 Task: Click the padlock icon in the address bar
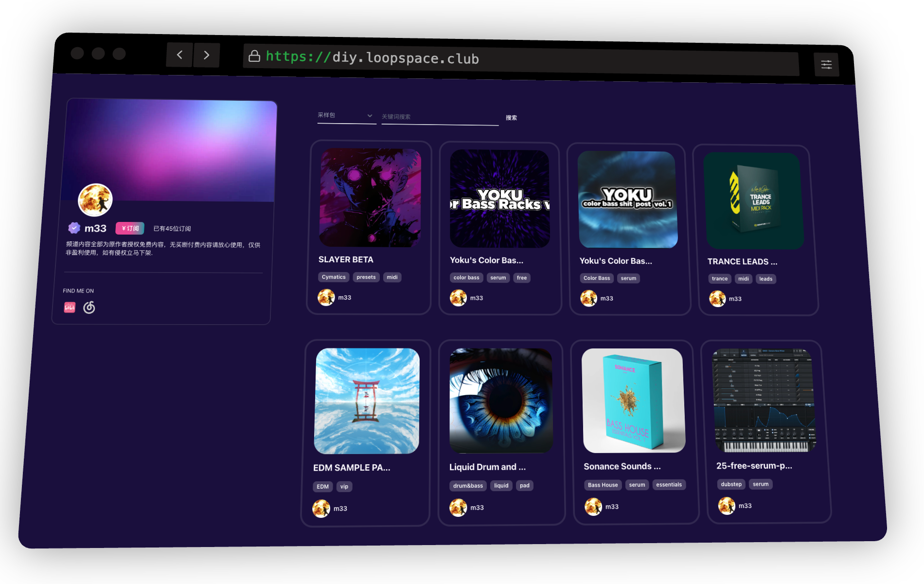[x=254, y=56]
